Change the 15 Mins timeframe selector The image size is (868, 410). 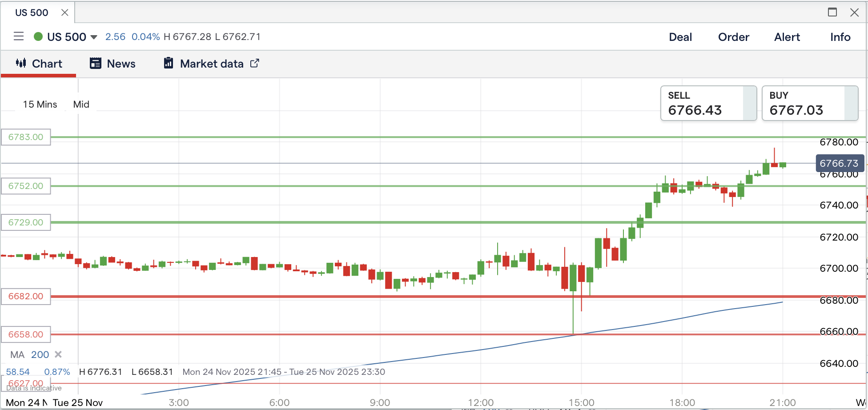pyautogui.click(x=40, y=104)
